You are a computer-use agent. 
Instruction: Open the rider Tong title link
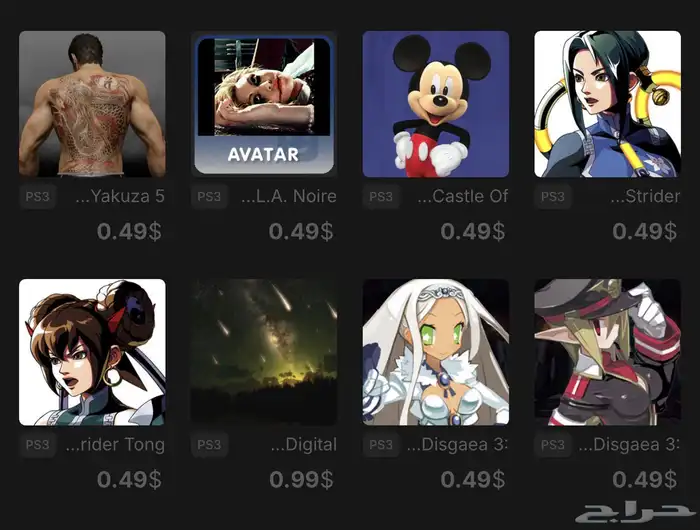(115, 444)
